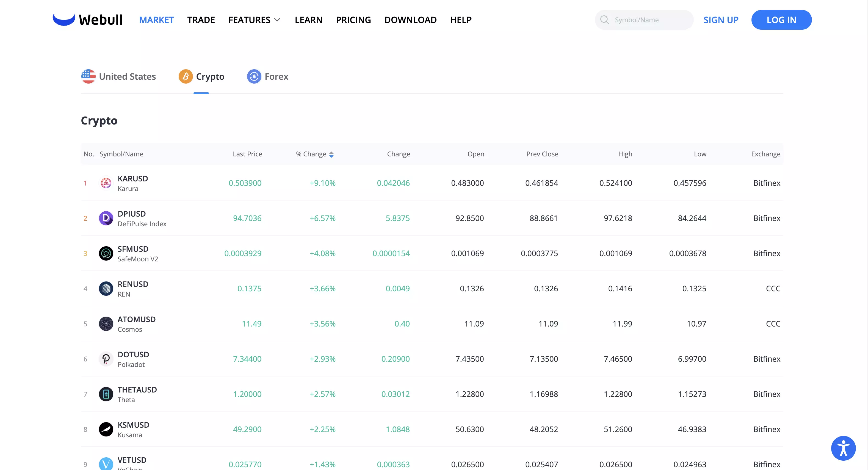Switch to the United States tab
Screen dimensions: 868x470
pos(119,76)
